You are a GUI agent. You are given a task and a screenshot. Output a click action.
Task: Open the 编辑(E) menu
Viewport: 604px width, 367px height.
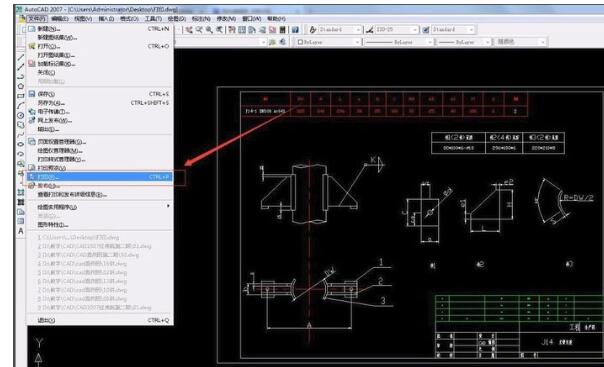click(x=60, y=18)
